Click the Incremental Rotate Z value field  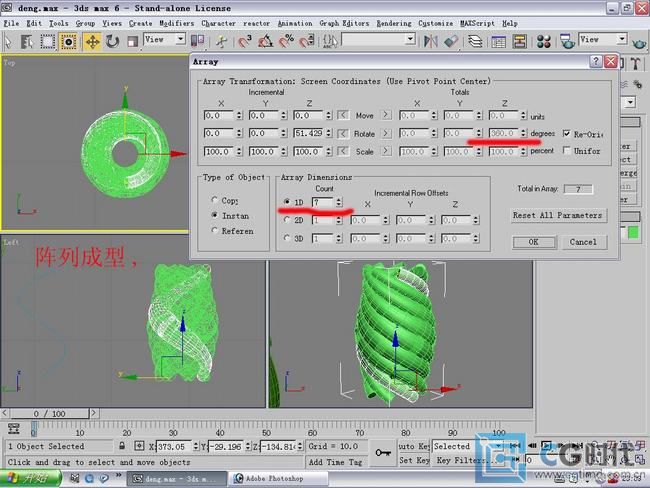click(309, 133)
